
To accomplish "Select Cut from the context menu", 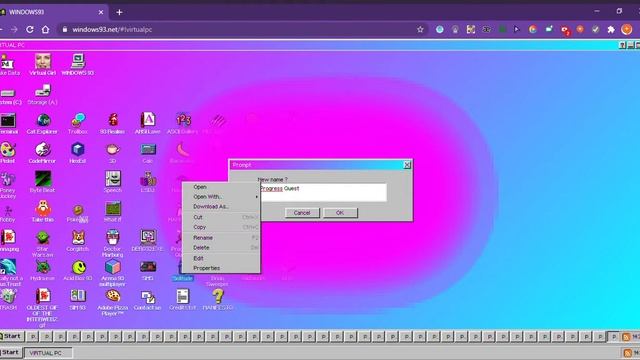I will pos(221,217).
